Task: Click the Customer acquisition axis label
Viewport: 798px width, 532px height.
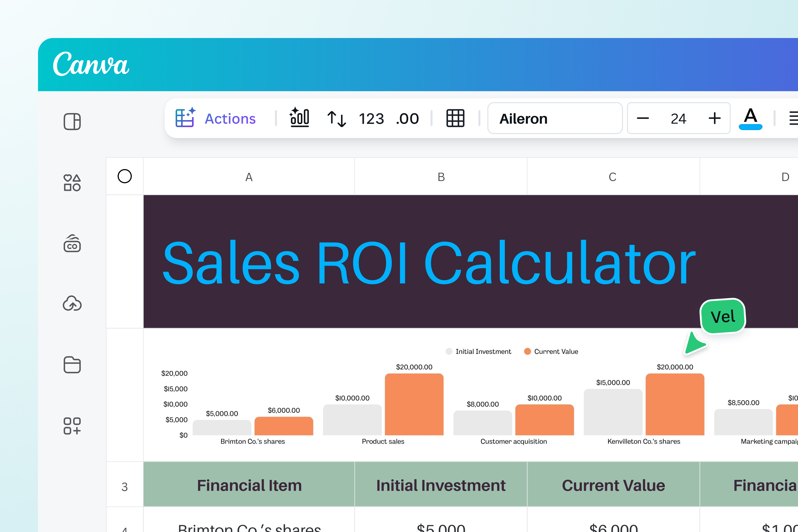Action: point(514,441)
